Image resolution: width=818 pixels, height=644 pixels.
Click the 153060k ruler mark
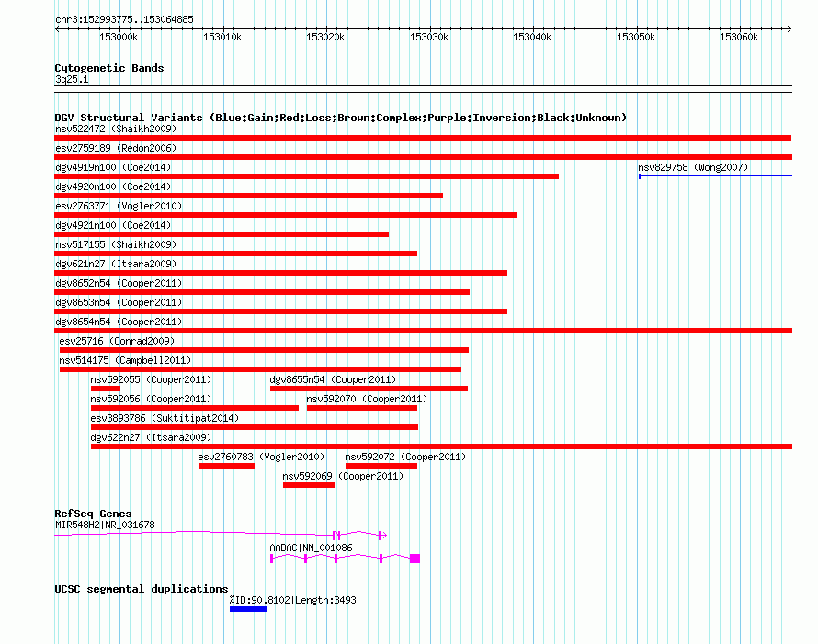point(739,37)
